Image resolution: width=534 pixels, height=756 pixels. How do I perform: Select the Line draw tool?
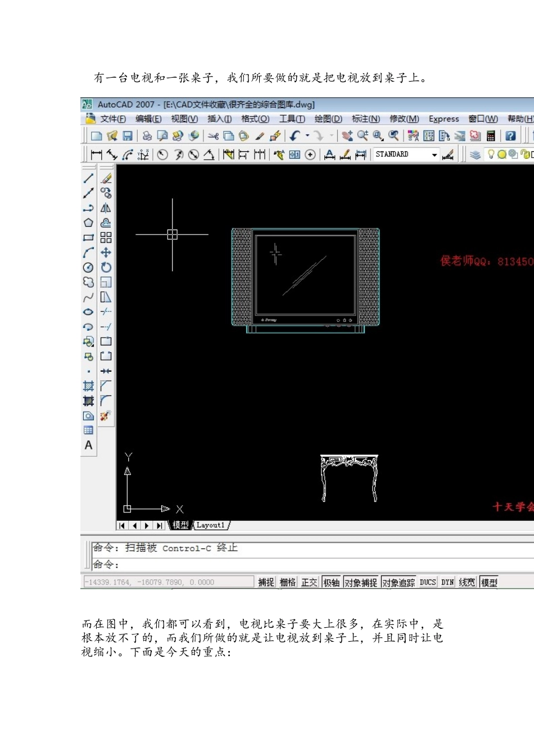[x=88, y=178]
